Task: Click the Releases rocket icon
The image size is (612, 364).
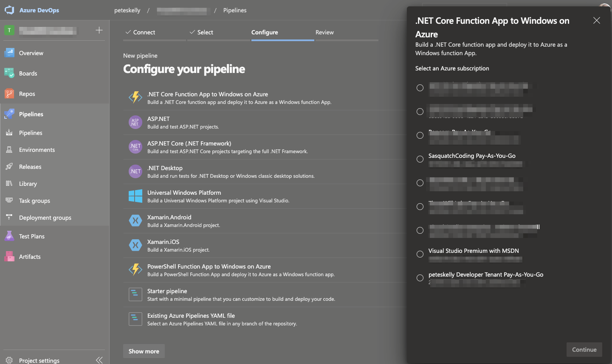Action: click(9, 167)
